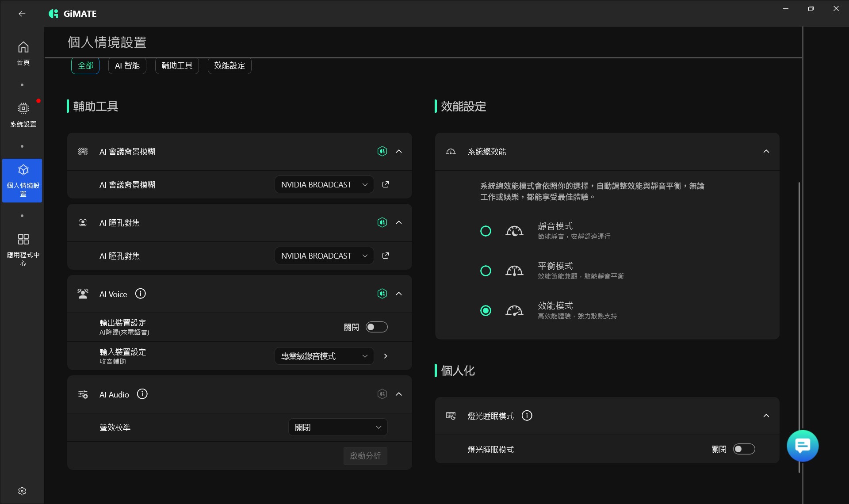
Task: Click the 節能靜音，安靜舒適運行 description
Action: [x=574, y=236]
